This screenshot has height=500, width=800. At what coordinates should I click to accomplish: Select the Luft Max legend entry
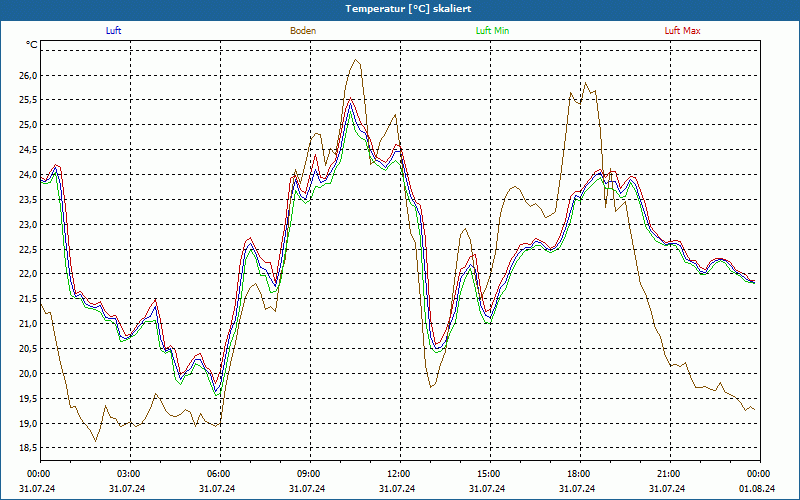point(683,31)
